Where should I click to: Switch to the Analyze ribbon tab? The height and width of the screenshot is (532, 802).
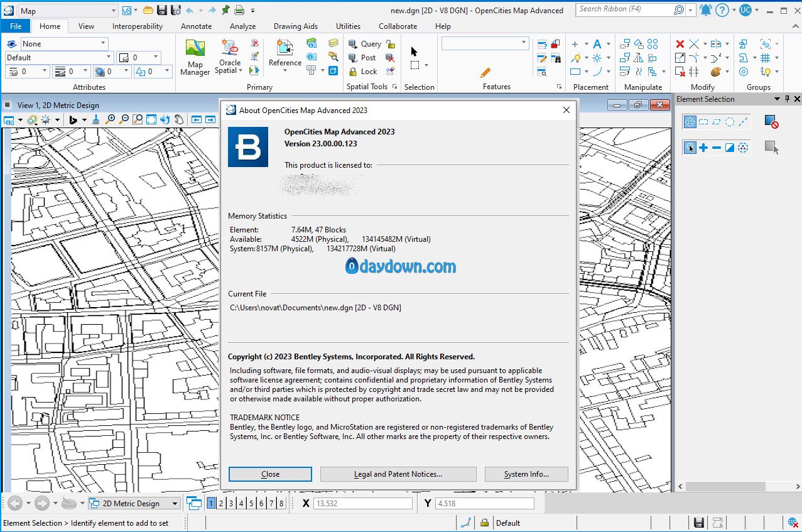point(242,26)
